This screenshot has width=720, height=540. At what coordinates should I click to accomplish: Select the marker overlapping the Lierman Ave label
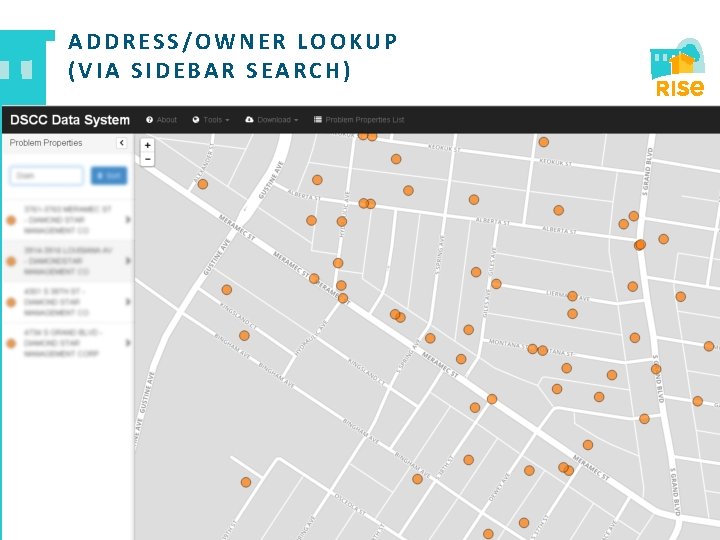click(572, 296)
